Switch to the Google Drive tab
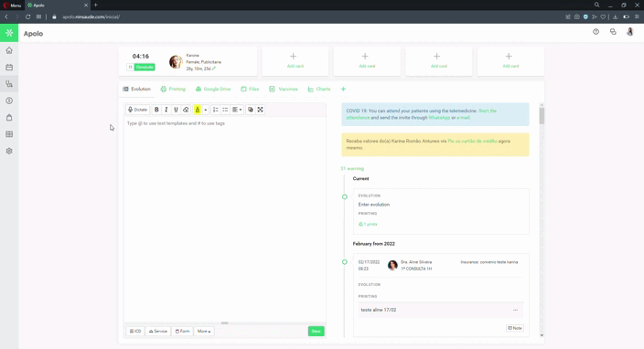The height and width of the screenshot is (349, 644). click(213, 89)
